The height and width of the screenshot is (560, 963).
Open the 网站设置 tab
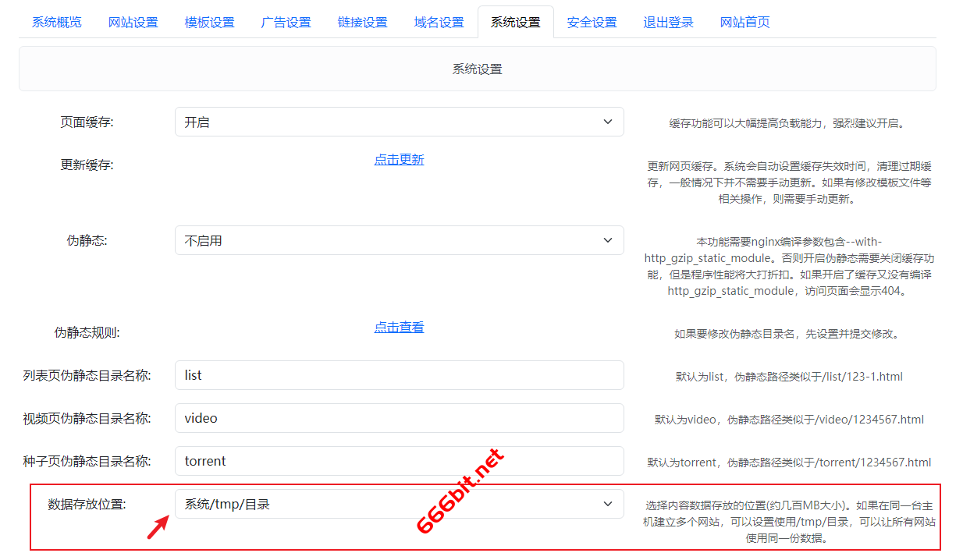coord(133,23)
